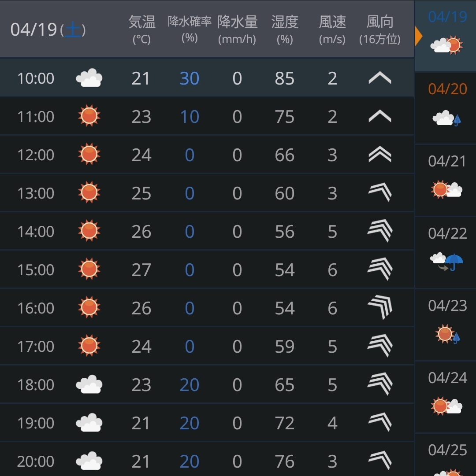This screenshot has width=476, height=476.
Task: Click the orange selected-day arrow marker
Action: 419,36
